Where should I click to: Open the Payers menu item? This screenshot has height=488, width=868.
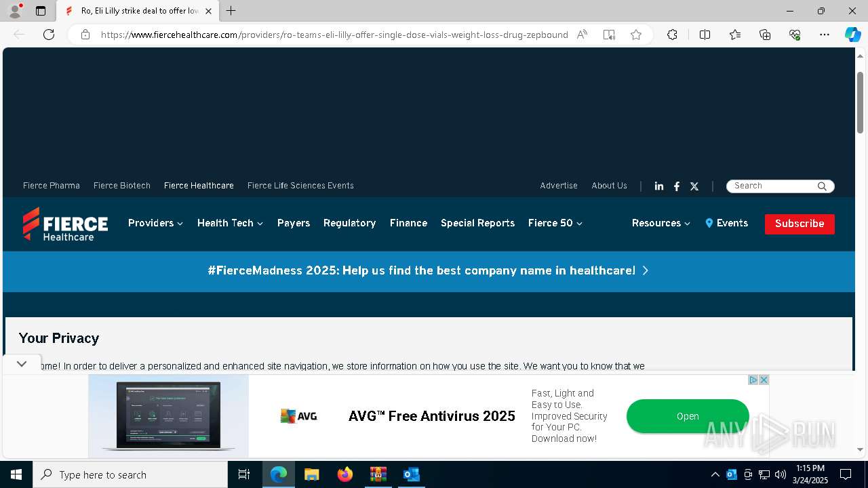(294, 223)
